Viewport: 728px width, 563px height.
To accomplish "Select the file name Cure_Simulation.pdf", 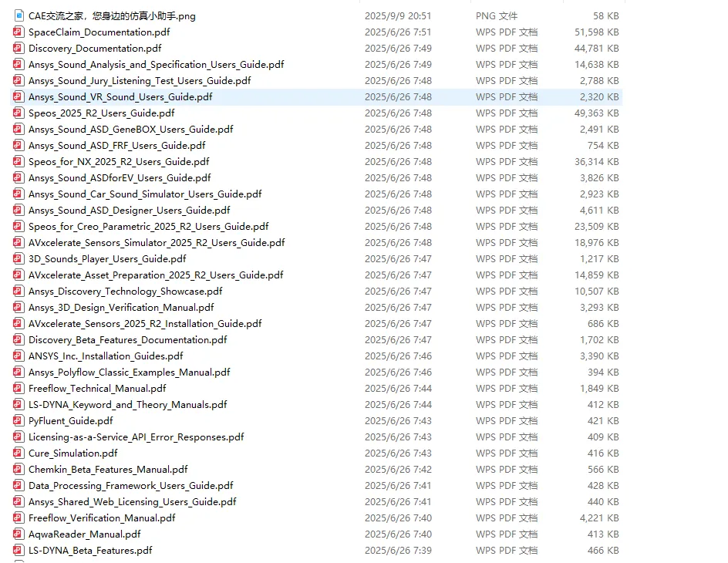I will [x=73, y=453].
